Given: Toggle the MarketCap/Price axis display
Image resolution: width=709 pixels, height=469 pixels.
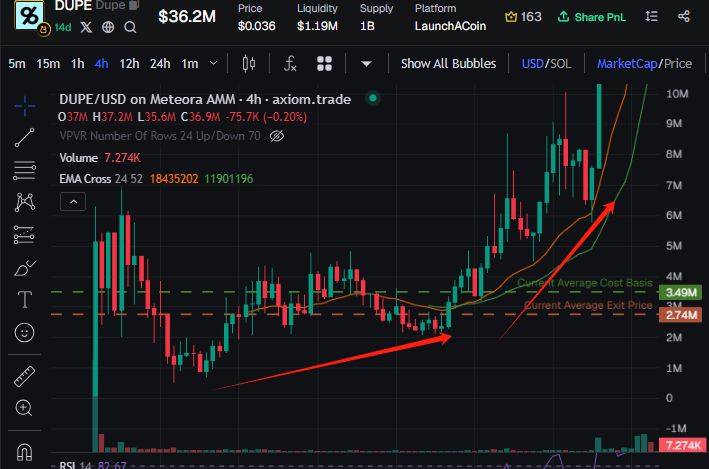Looking at the screenshot, I should click(x=644, y=64).
